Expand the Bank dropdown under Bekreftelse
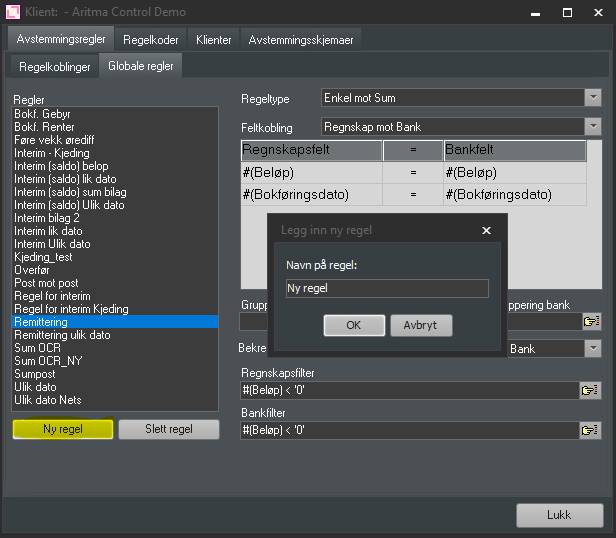 [592, 348]
